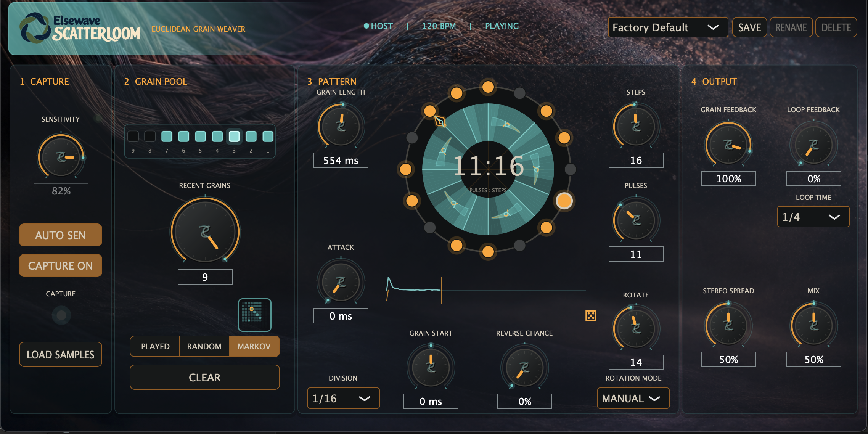Select the PLAYED grain mode tab
The height and width of the screenshot is (434, 868).
155,346
